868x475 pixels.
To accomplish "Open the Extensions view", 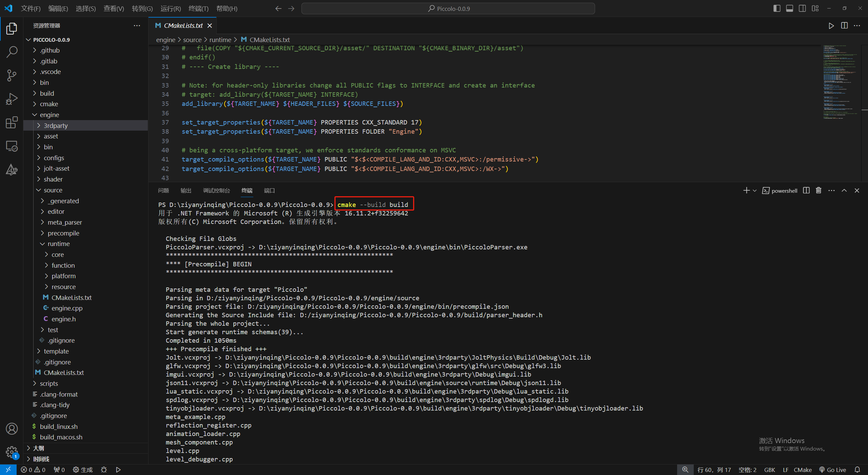I will (12, 122).
